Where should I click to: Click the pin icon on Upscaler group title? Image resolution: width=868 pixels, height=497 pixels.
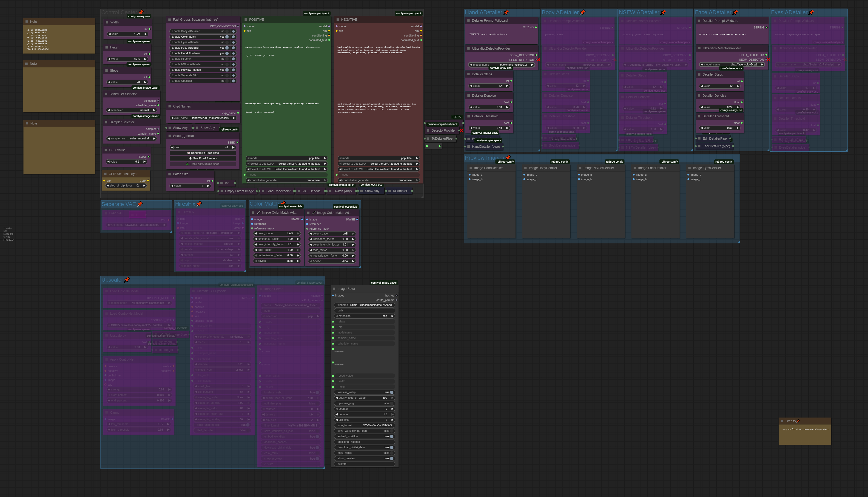127,280
